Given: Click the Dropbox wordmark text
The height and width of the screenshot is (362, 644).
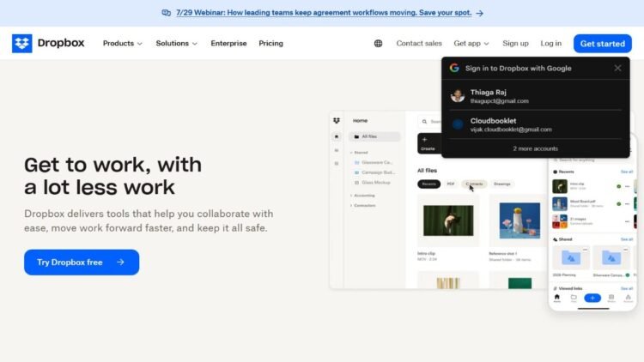Looking at the screenshot, I should tap(61, 43).
